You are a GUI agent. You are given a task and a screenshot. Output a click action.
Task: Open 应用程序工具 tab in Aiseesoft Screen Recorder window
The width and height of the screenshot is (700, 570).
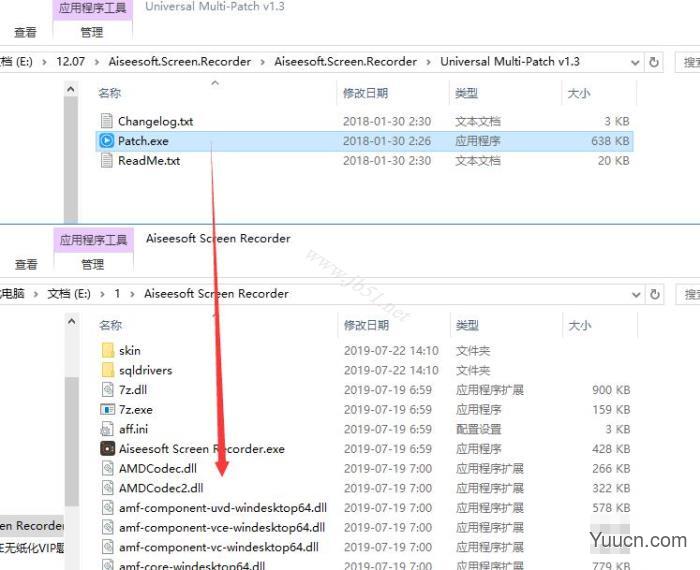pos(93,240)
